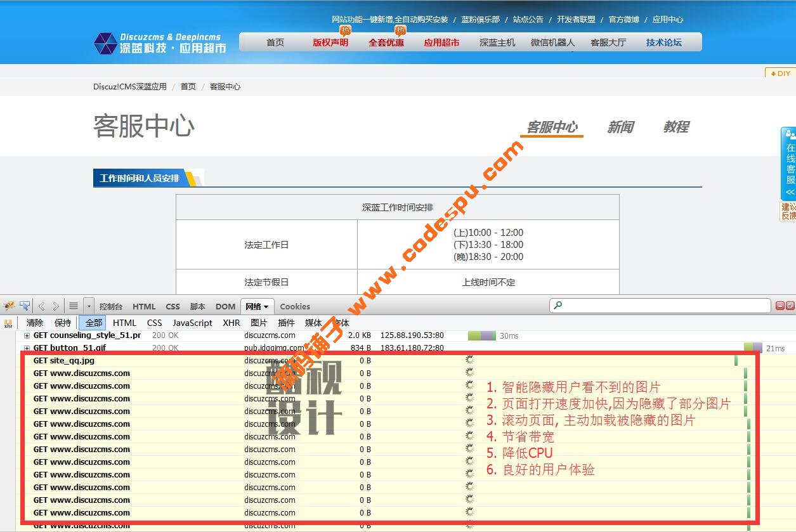Image resolution: width=796 pixels, height=532 pixels.
Task: Click the 开发者联盟 top link
Action: pos(576,20)
